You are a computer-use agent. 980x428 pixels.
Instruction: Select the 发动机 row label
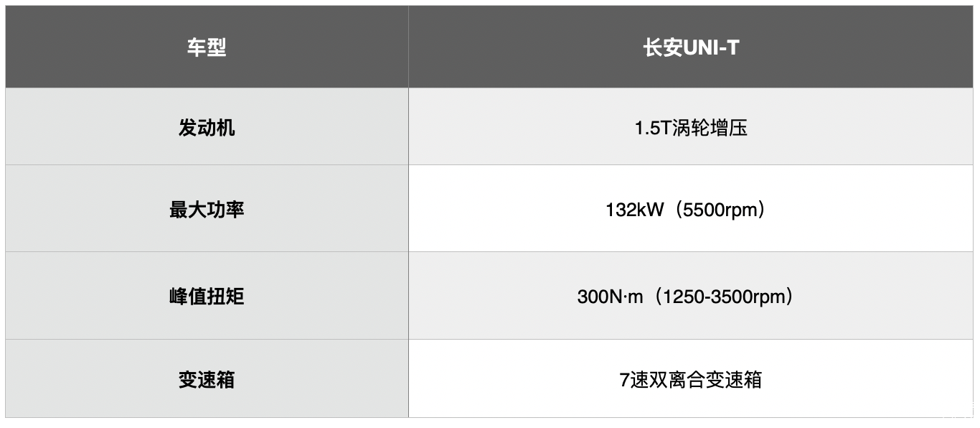[x=207, y=128]
